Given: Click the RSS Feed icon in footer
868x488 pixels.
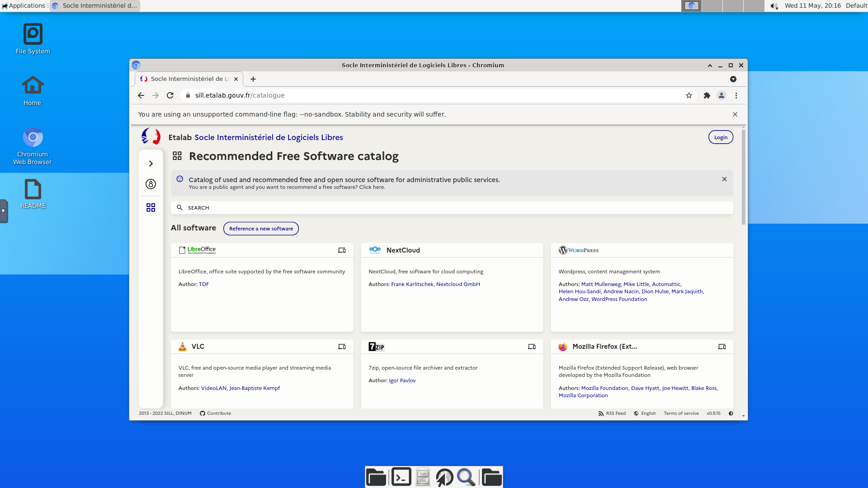Looking at the screenshot, I should coord(600,413).
